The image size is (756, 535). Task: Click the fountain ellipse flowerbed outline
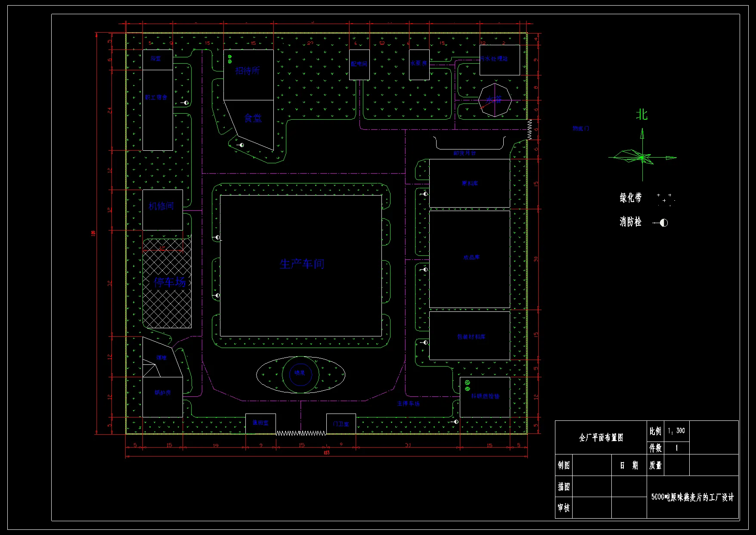click(301, 375)
